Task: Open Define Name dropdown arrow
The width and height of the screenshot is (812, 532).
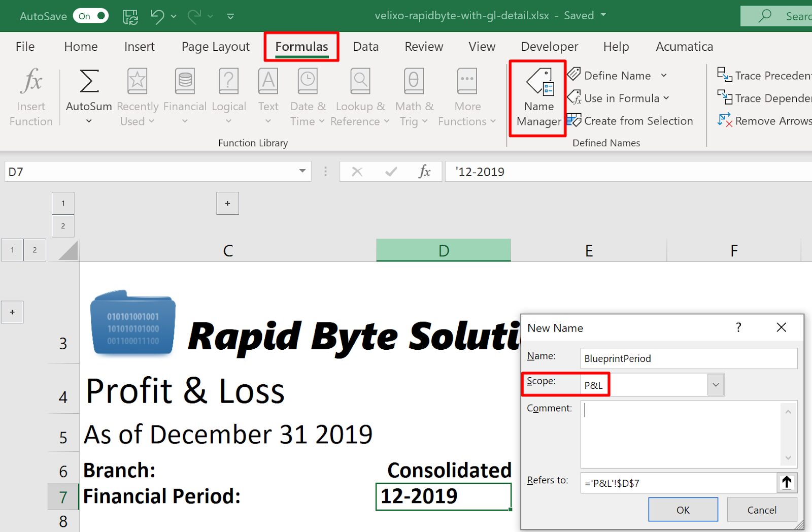Action: (x=664, y=75)
